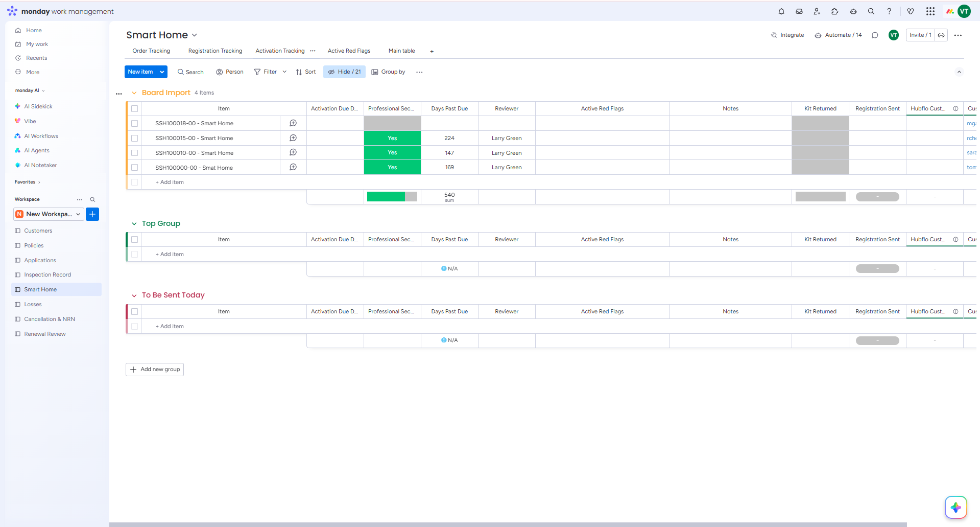
Task: Click the horizontal scrollbar at bottom
Action: point(508,524)
